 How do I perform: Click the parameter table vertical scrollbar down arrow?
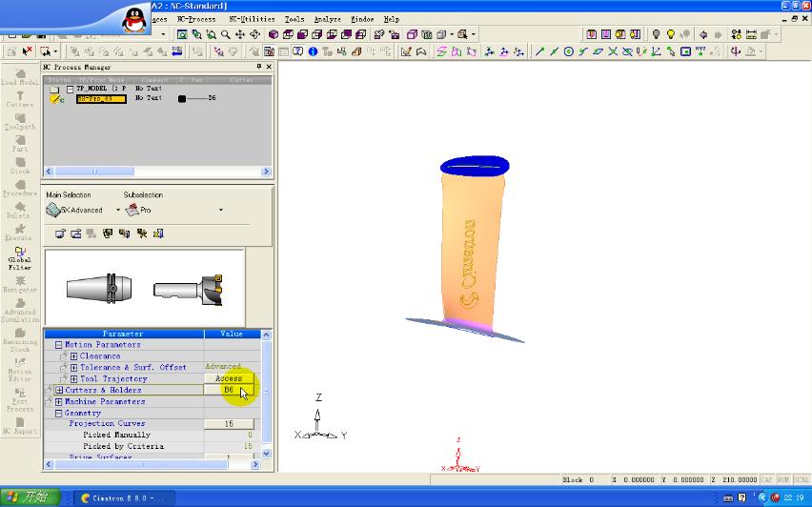point(266,453)
